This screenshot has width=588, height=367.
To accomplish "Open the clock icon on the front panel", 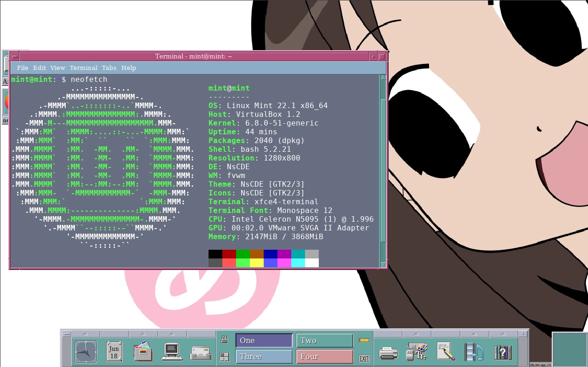I will click(x=86, y=352).
